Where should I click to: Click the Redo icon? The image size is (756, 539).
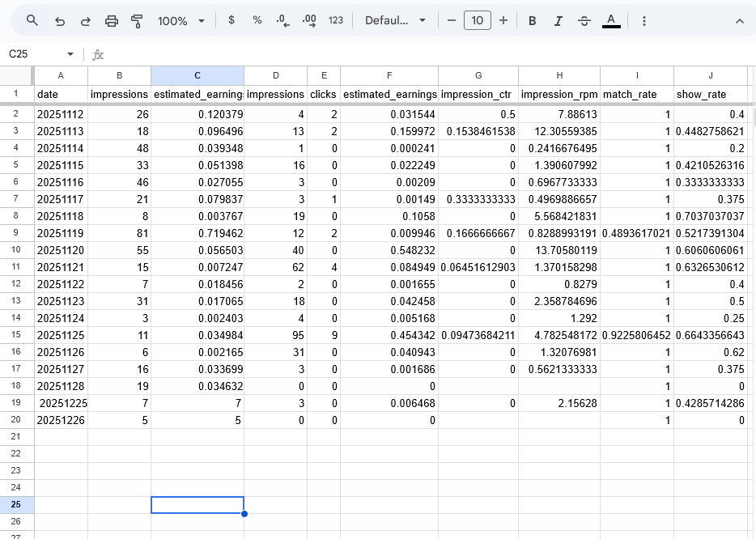(86, 22)
